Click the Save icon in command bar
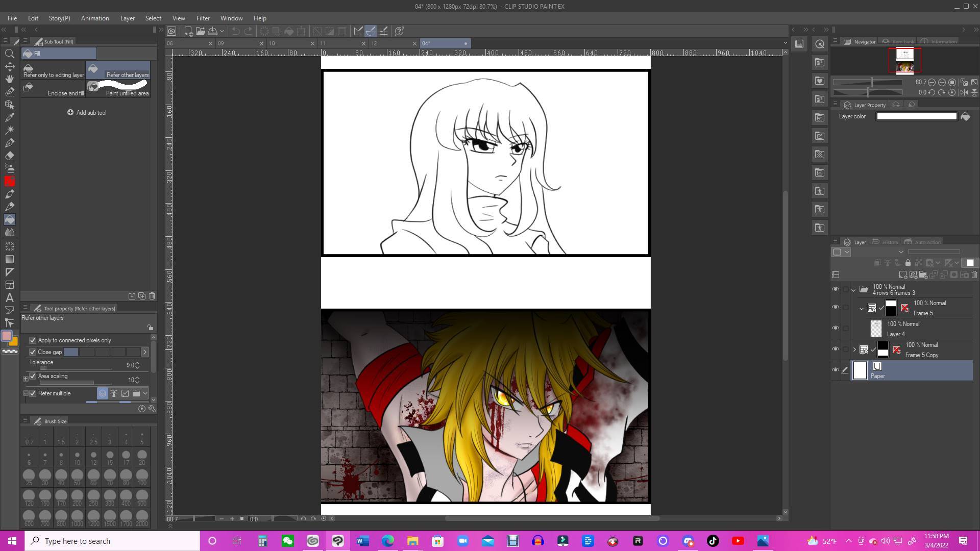This screenshot has width=980, height=551. [213, 31]
